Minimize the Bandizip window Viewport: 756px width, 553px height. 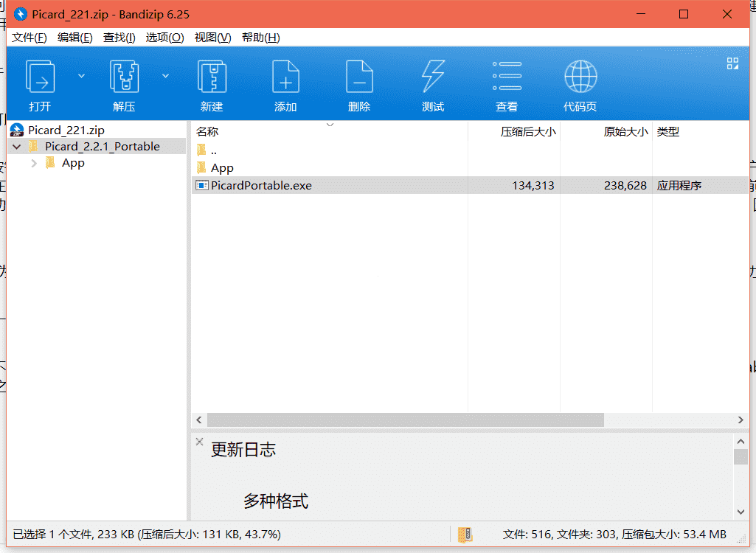pos(641,15)
